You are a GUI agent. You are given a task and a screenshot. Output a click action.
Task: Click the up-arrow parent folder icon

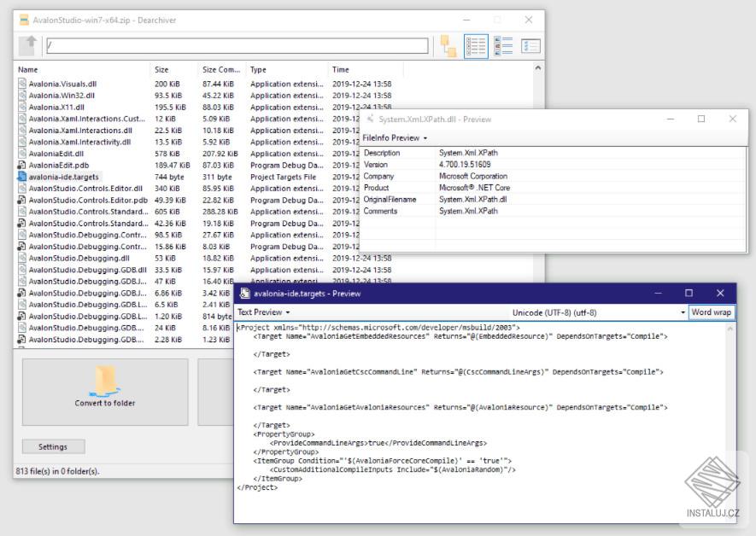pyautogui.click(x=28, y=46)
